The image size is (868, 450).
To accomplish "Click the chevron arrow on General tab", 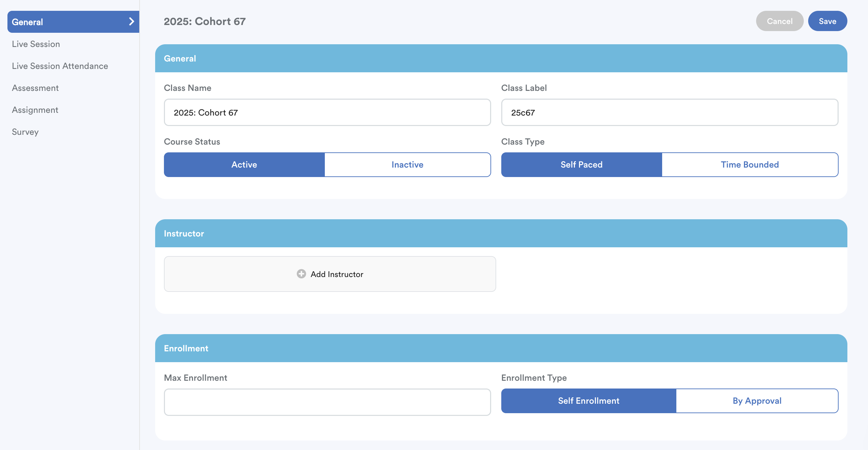I will pos(131,22).
